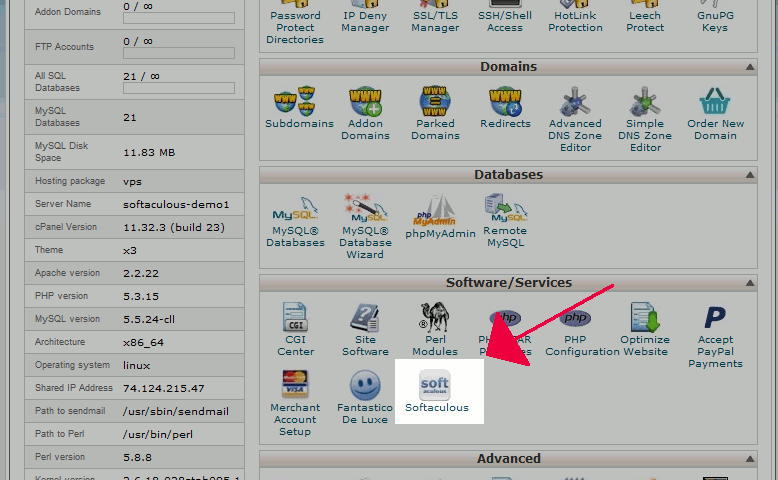
Task: Click the Order New Domain basket
Action: (x=715, y=114)
